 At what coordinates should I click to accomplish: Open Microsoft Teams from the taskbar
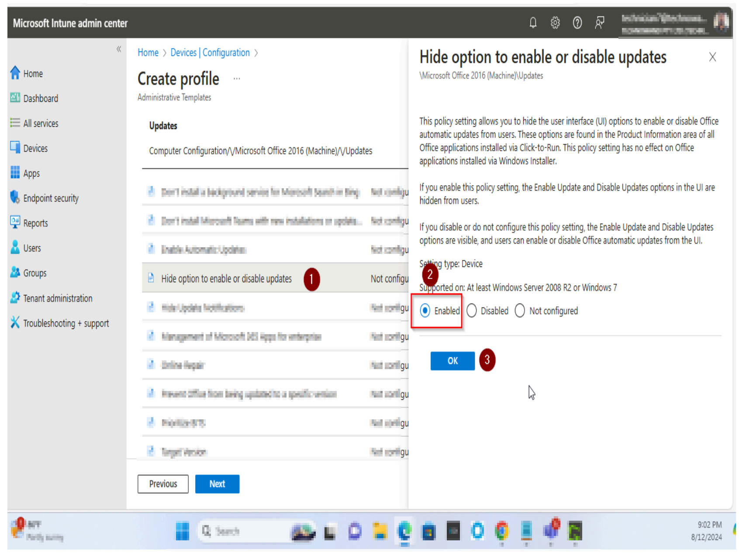point(551,530)
